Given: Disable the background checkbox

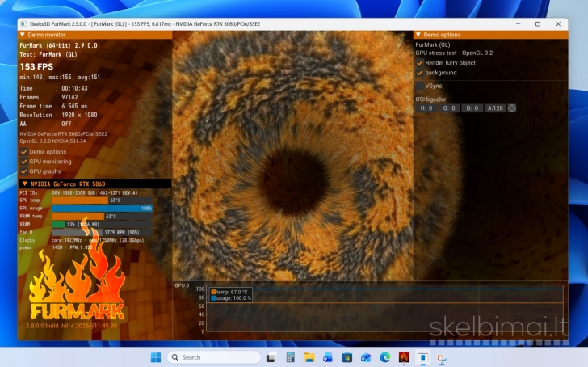Looking at the screenshot, I should click(x=420, y=73).
